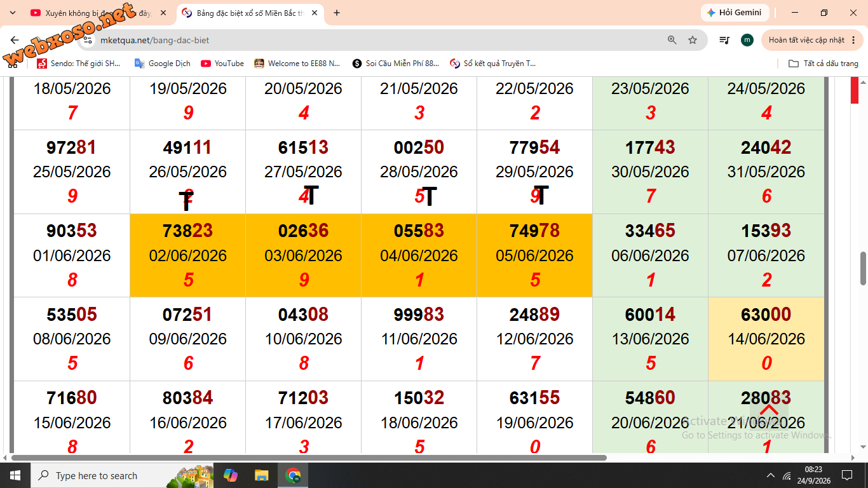The height and width of the screenshot is (488, 868).
Task: Open Google Chrome taskbar icon
Action: [293, 475]
